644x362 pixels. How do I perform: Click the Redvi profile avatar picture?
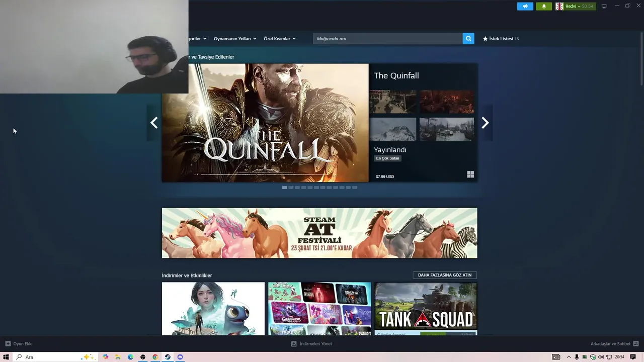(559, 6)
